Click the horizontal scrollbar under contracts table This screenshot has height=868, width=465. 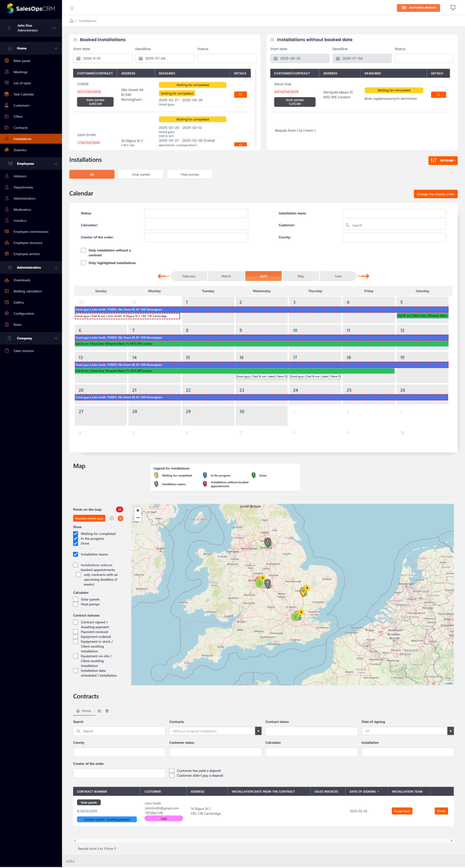[263, 840]
